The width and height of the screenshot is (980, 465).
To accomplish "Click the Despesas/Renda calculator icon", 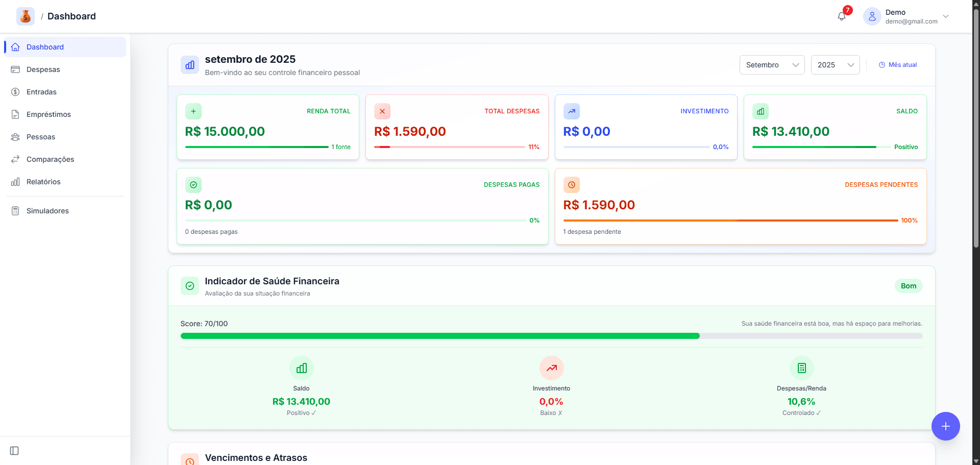I will 801,368.
